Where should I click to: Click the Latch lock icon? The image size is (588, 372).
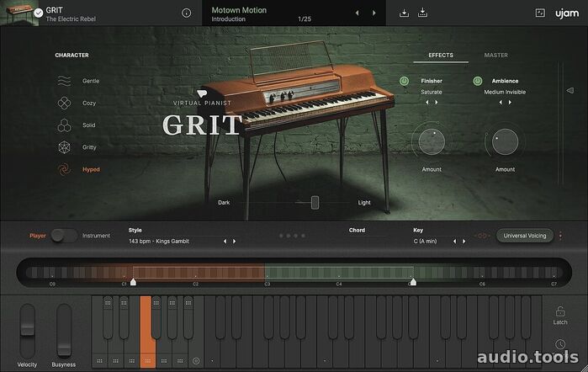click(x=560, y=312)
